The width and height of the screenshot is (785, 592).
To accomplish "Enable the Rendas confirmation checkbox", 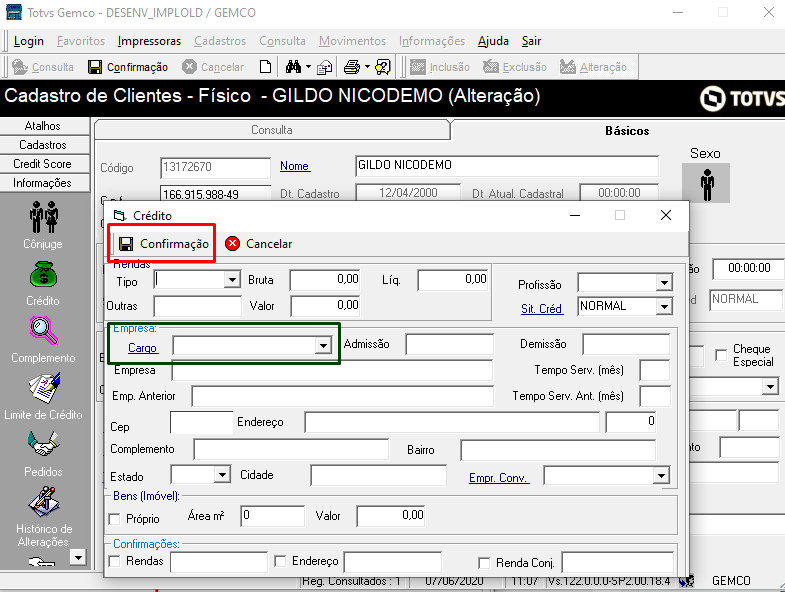I will coord(115,561).
